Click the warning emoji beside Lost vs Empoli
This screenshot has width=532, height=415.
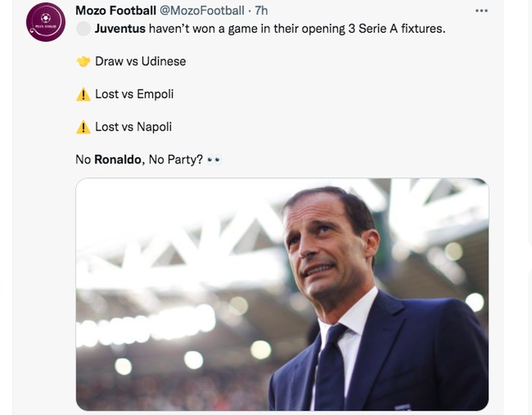point(84,94)
